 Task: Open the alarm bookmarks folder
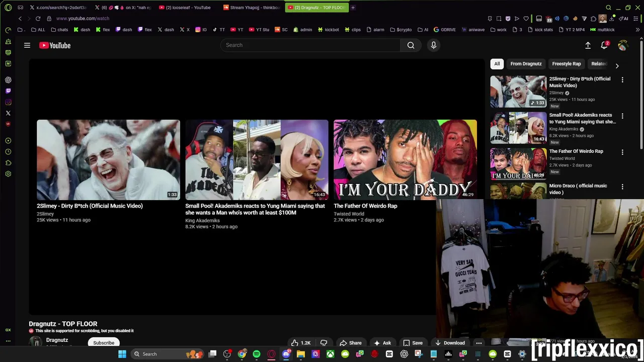375,30
